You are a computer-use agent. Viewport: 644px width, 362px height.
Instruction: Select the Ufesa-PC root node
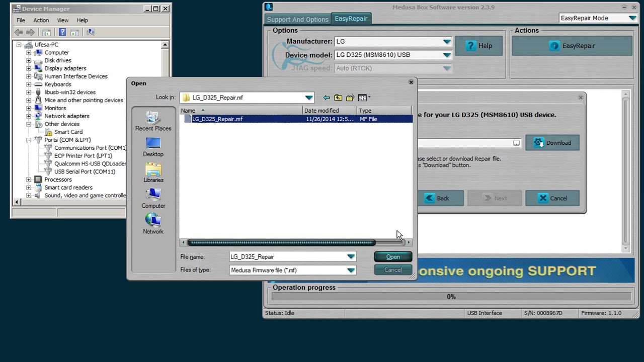pos(46,45)
